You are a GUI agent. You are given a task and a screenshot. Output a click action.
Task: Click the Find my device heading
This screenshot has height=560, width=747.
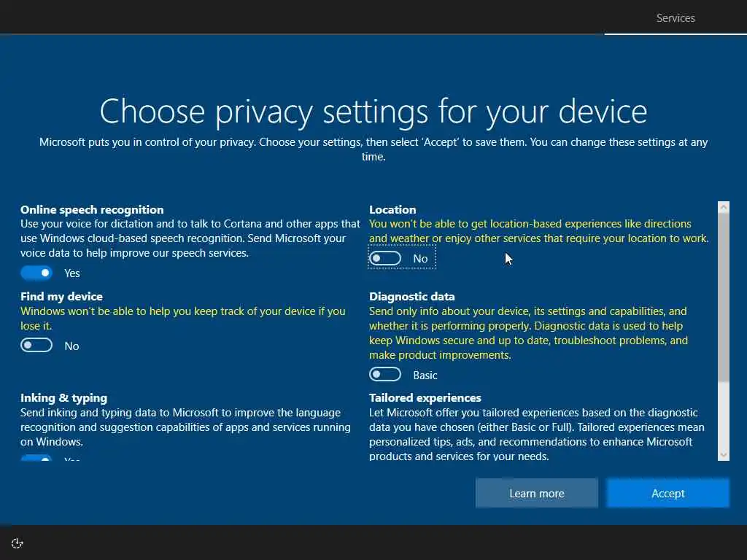(x=61, y=297)
